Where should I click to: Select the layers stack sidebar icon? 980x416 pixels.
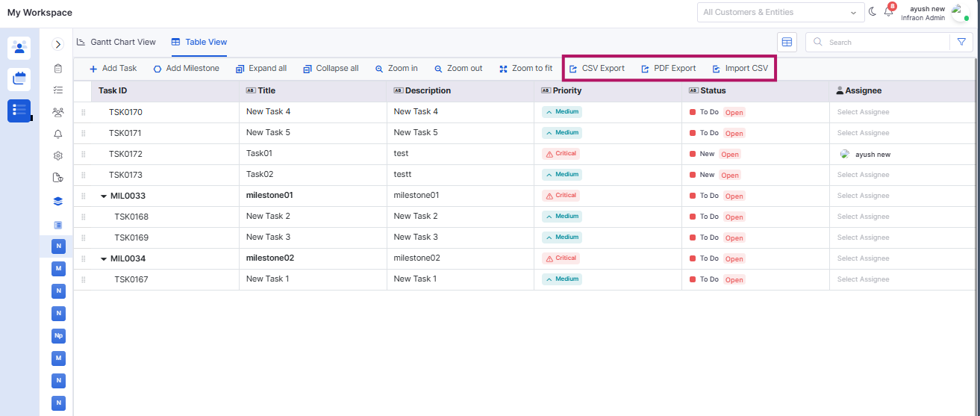point(58,201)
